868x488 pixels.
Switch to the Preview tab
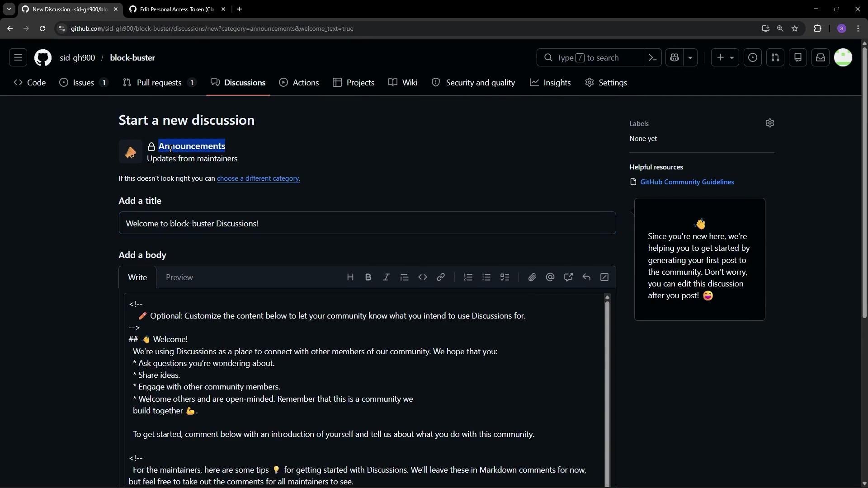pyautogui.click(x=179, y=277)
